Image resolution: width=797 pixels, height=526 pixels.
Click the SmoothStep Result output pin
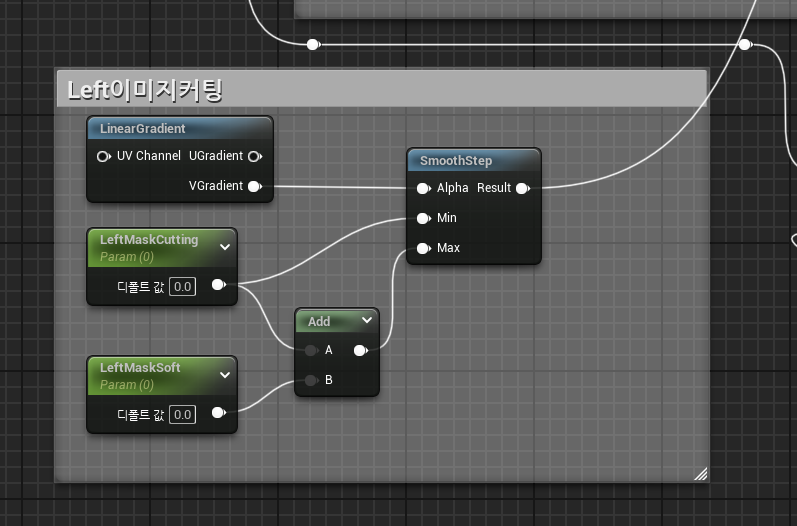coord(523,189)
